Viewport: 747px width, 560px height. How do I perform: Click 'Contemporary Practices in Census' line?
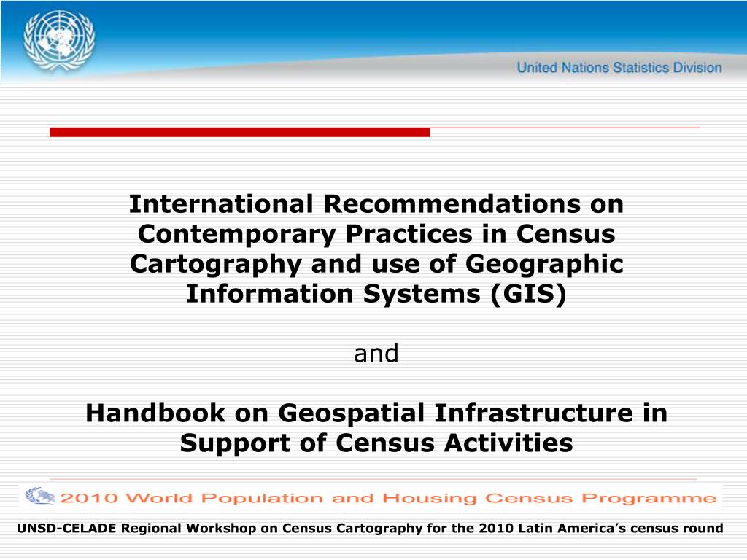[376, 234]
